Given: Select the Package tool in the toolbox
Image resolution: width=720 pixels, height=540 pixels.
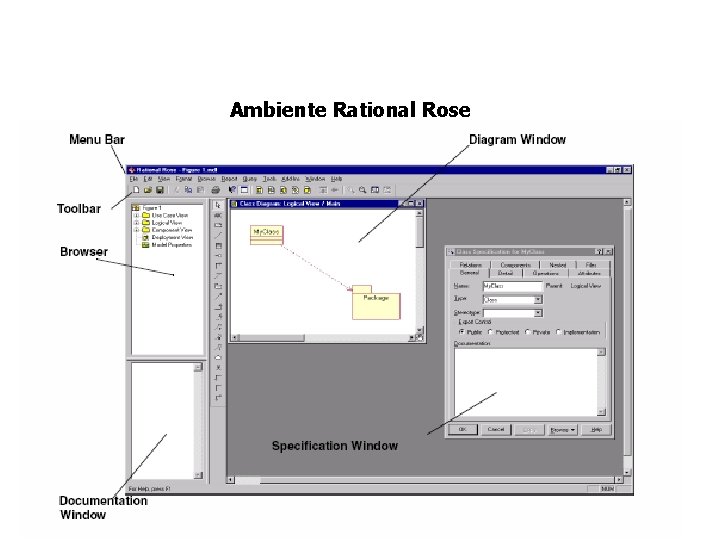Looking at the screenshot, I should [x=218, y=286].
